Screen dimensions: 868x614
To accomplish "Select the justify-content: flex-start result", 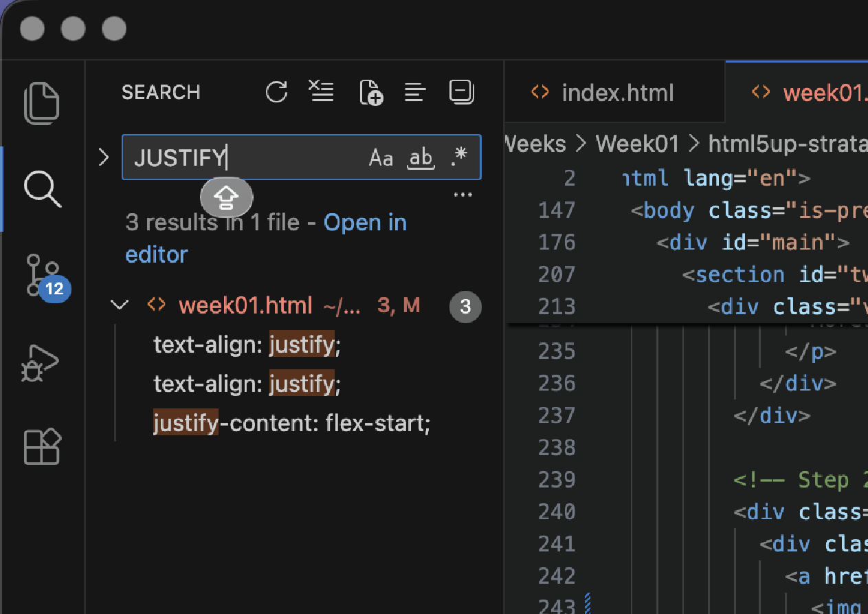I will click(291, 423).
